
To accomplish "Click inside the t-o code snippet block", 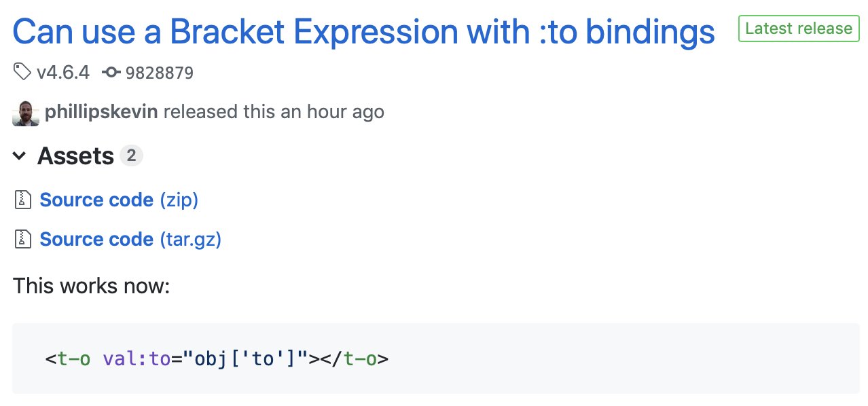I will [436, 358].
